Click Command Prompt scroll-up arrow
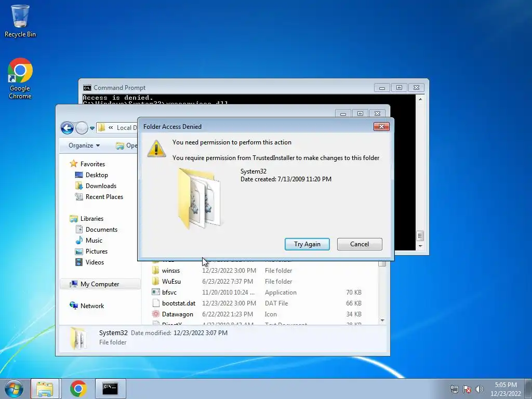The width and height of the screenshot is (532, 399). click(x=420, y=99)
